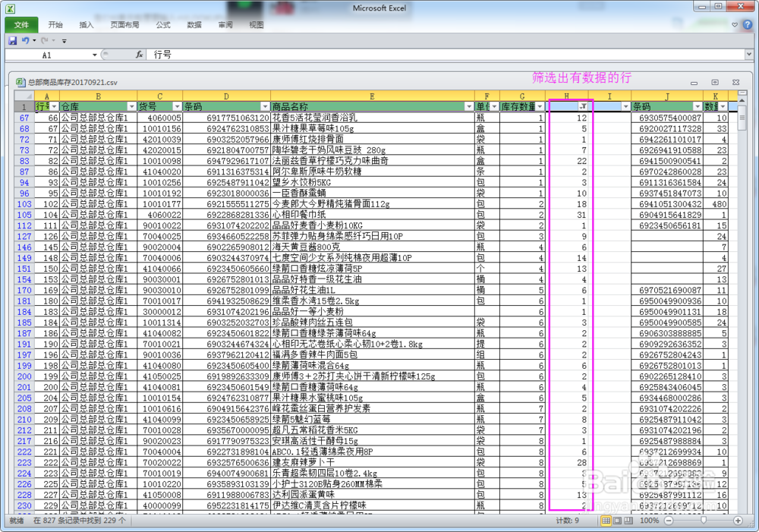The image size is (759, 532).
Task: Open the filter dropdown for column I
Action: (x=625, y=106)
